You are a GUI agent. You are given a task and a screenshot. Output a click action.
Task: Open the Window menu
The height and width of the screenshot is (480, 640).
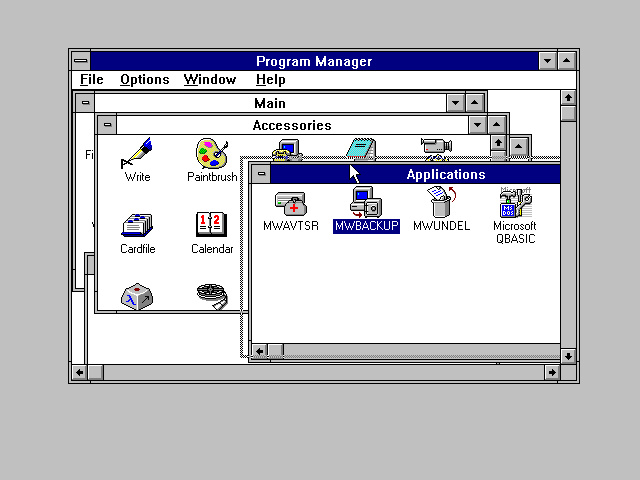click(x=210, y=80)
